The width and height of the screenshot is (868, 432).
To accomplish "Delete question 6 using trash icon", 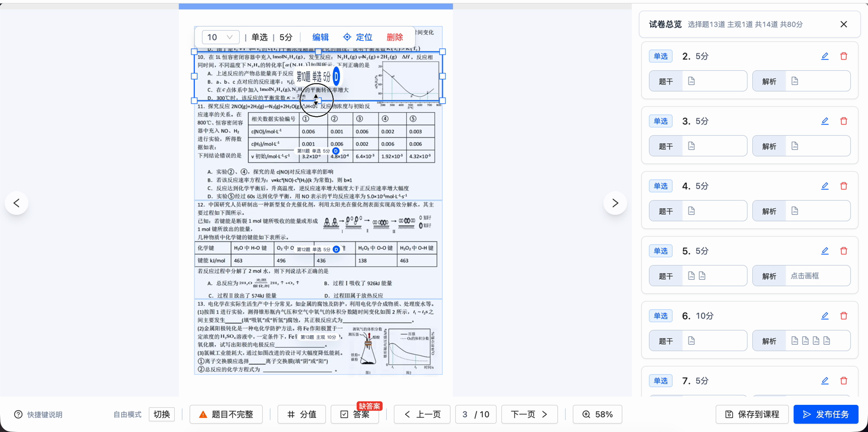I will [x=844, y=316].
